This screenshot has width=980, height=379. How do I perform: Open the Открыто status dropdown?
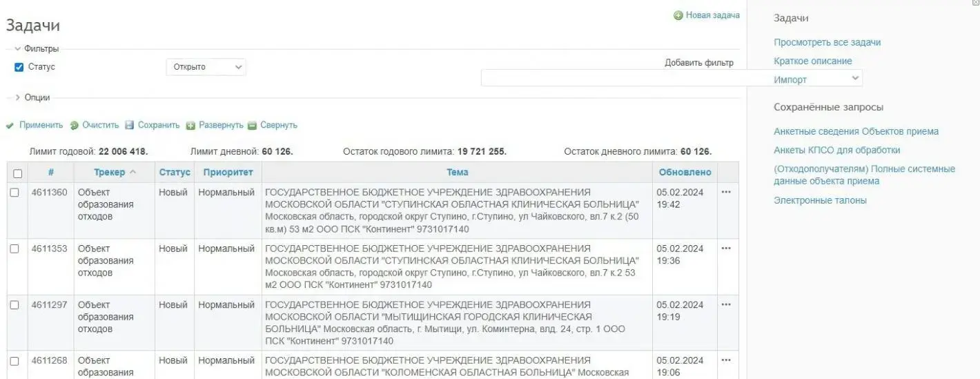coord(206,67)
